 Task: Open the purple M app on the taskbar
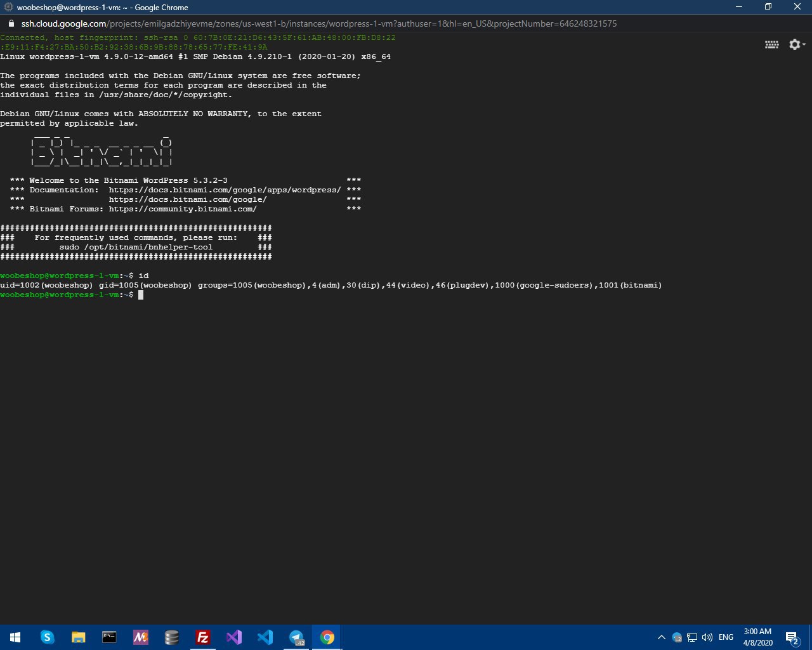tap(140, 637)
